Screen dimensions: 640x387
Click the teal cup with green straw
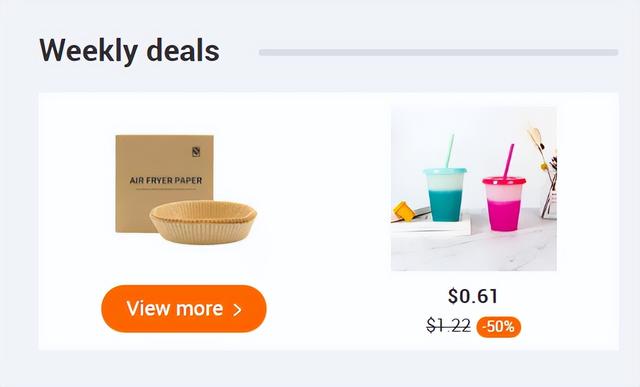[445, 194]
